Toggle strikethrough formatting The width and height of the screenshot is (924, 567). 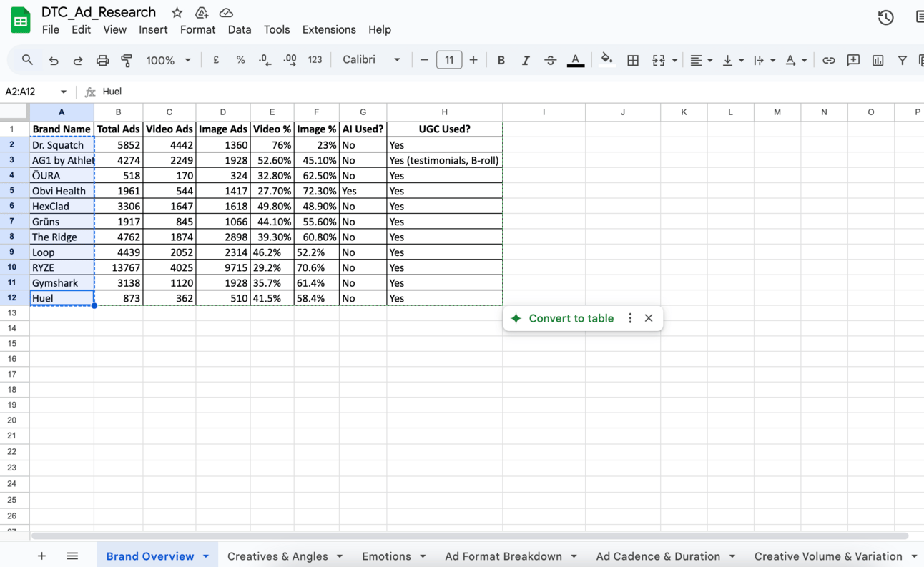[550, 61]
